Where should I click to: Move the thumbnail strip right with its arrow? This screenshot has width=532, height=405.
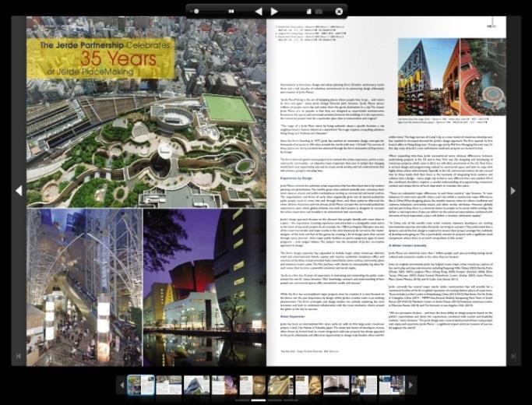tap(410, 385)
